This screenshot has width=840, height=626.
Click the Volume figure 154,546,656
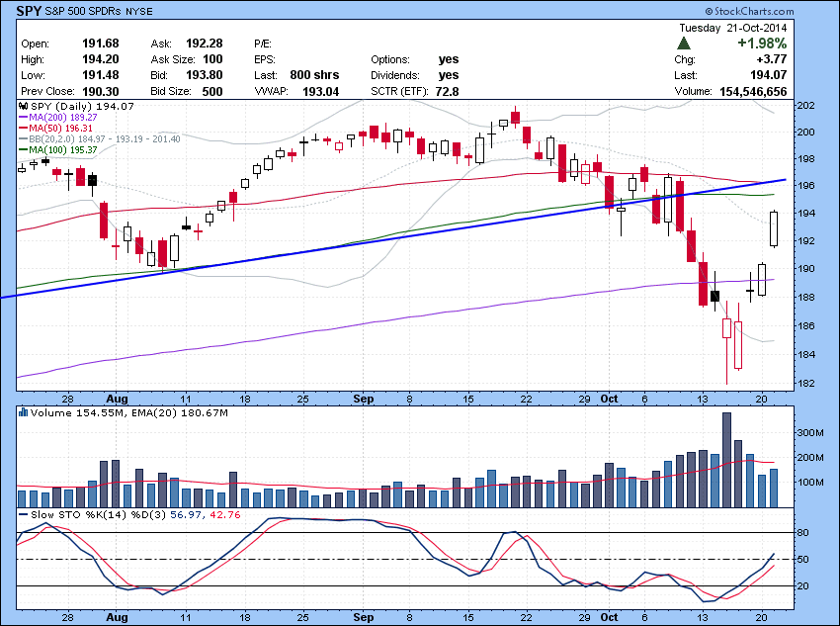coord(753,92)
